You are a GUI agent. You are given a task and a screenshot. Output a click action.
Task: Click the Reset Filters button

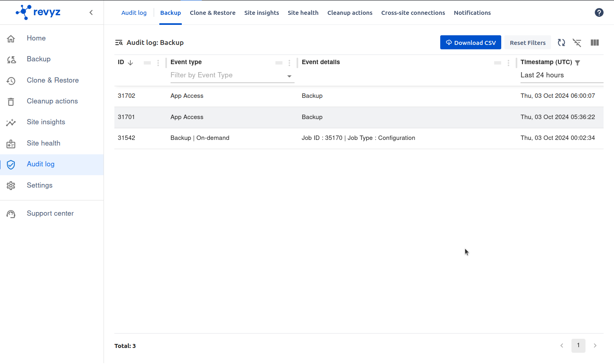pyautogui.click(x=528, y=42)
